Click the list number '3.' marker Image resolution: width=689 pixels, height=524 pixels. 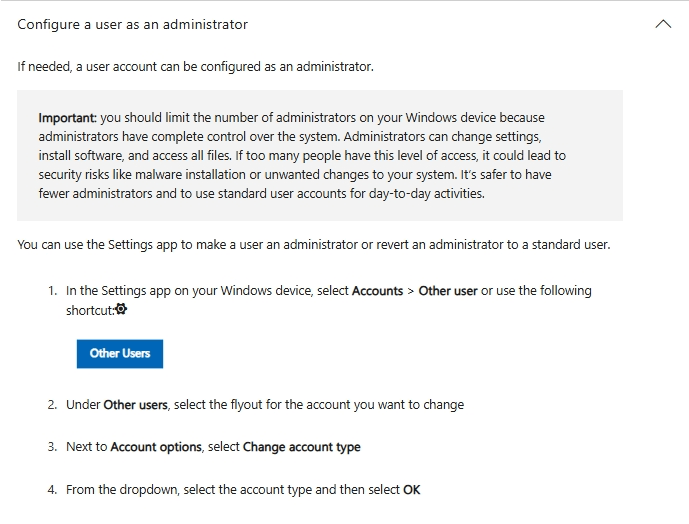[52, 447]
